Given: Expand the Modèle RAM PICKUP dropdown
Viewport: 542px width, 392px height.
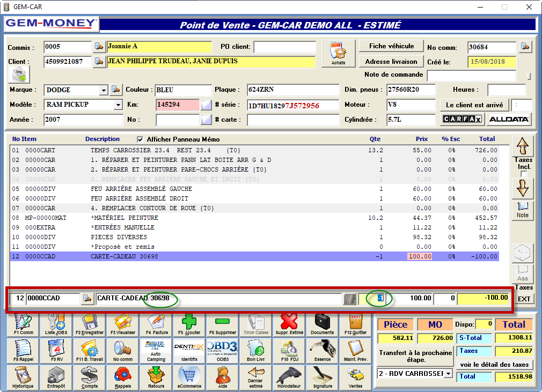Looking at the screenshot, I should pyautogui.click(x=118, y=105).
